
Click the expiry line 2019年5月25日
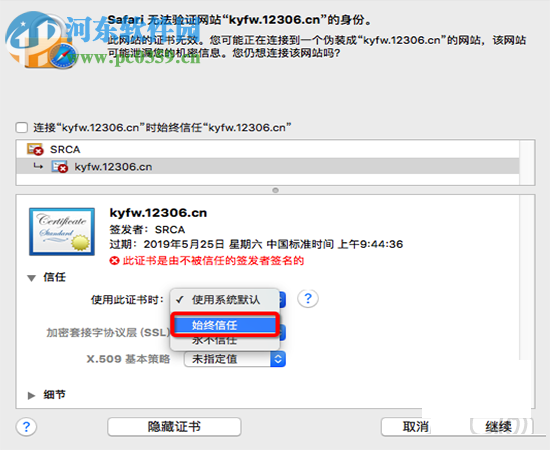(256, 244)
